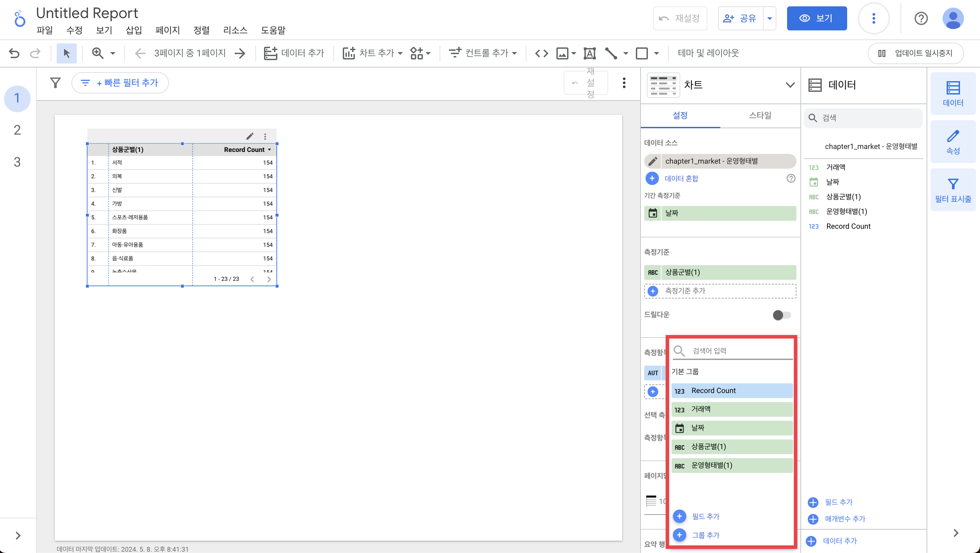The height and width of the screenshot is (553, 980).
Task: Edit the chapter1_market data source pencil
Action: pos(653,161)
